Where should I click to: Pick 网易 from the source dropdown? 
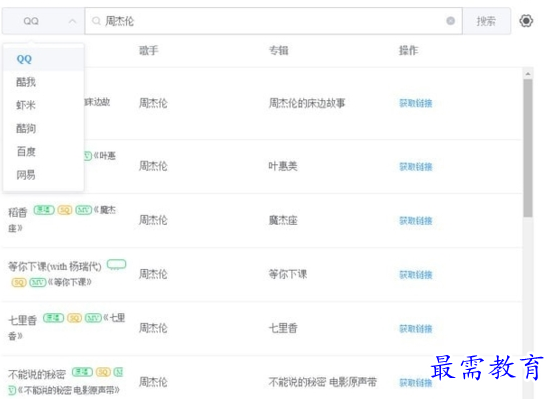click(x=43, y=175)
